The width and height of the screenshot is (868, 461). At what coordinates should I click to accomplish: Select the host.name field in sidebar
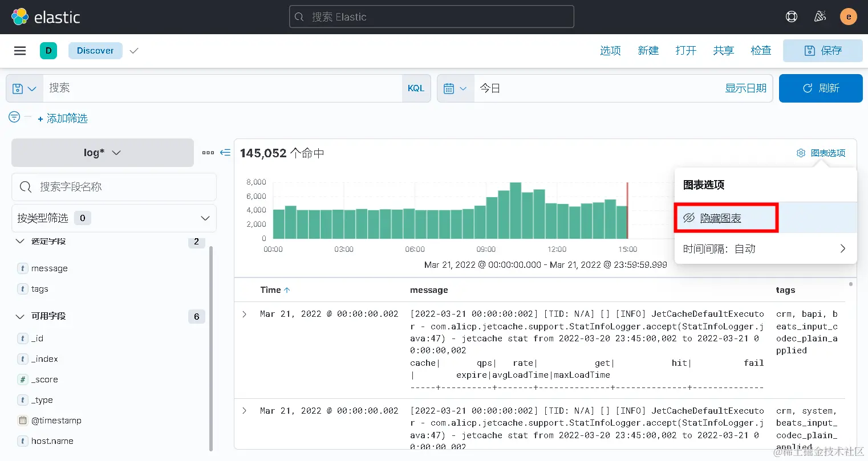point(52,441)
